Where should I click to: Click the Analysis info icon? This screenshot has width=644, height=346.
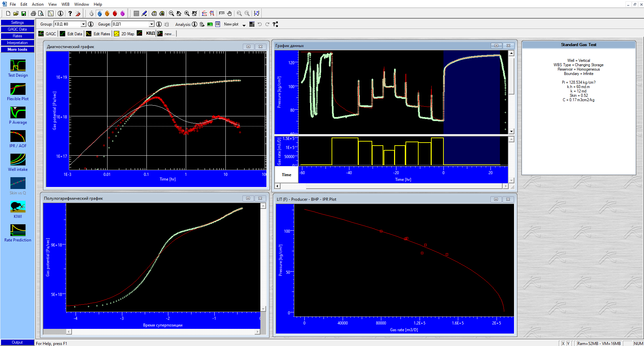[195, 24]
